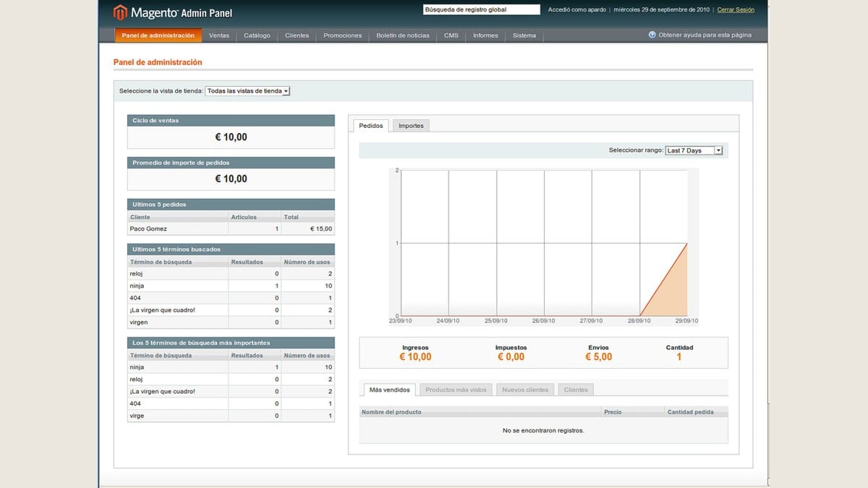
Task: Open the Last 7 Days range dropdown
Action: 694,150
